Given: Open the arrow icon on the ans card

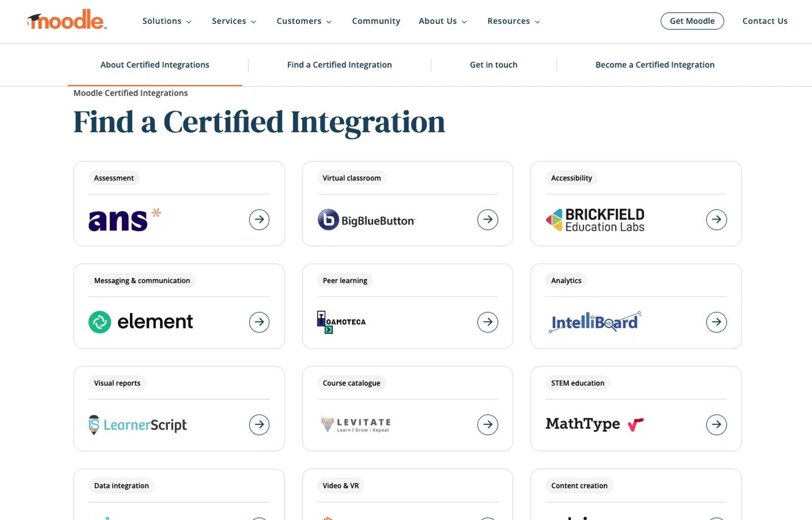Looking at the screenshot, I should point(259,220).
